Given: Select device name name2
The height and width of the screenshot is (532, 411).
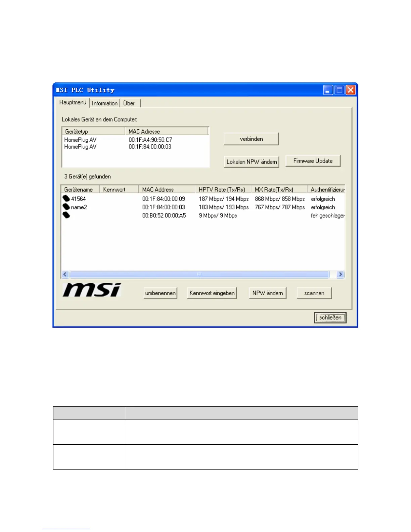Looking at the screenshot, I should [79, 207].
